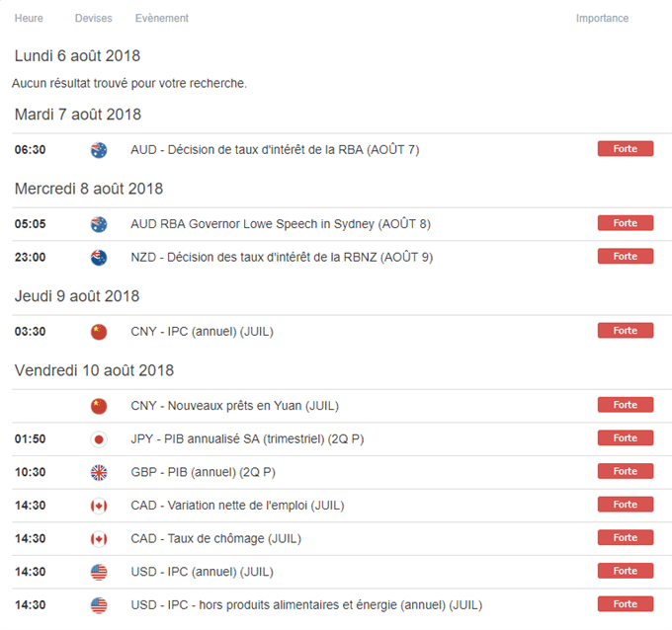
Task: Click the Forte badge for the RBA rate decision
Action: tap(626, 149)
